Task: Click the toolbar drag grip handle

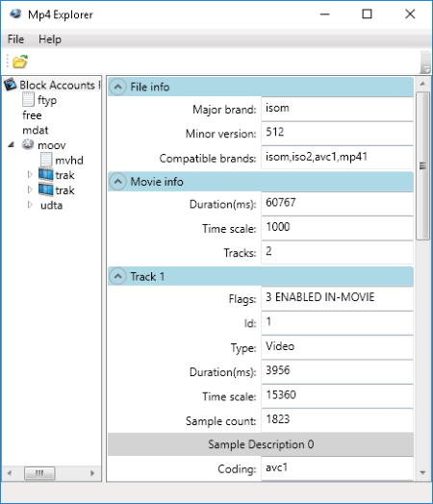Action: pos(7,61)
